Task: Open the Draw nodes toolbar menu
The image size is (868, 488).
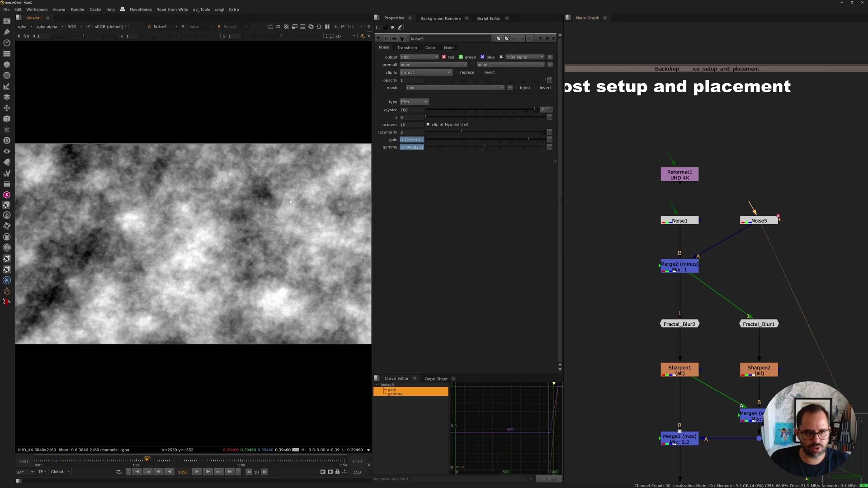Action: pos(7,32)
